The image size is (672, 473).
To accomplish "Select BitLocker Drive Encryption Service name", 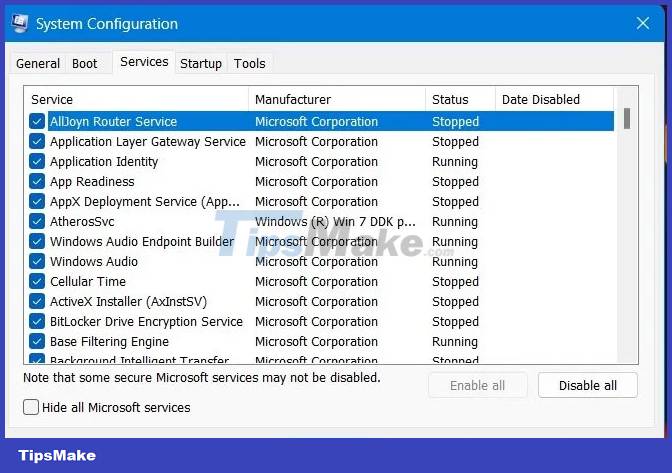I will tap(147, 322).
